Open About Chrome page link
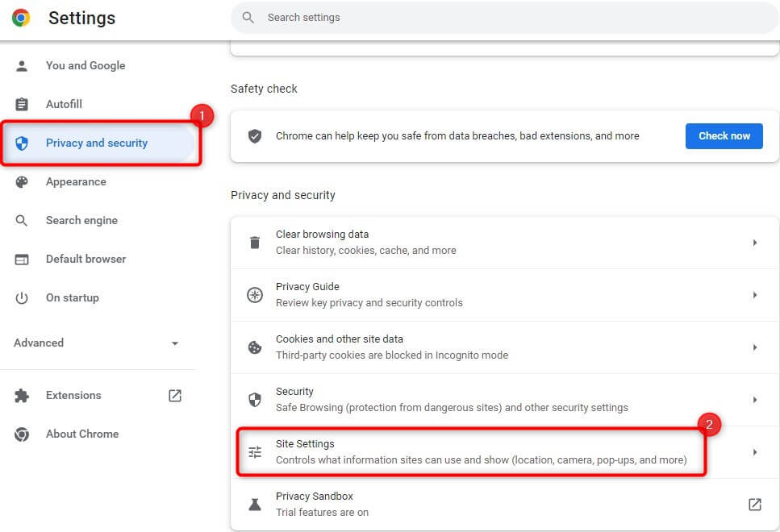The height and width of the screenshot is (532, 780). click(82, 434)
